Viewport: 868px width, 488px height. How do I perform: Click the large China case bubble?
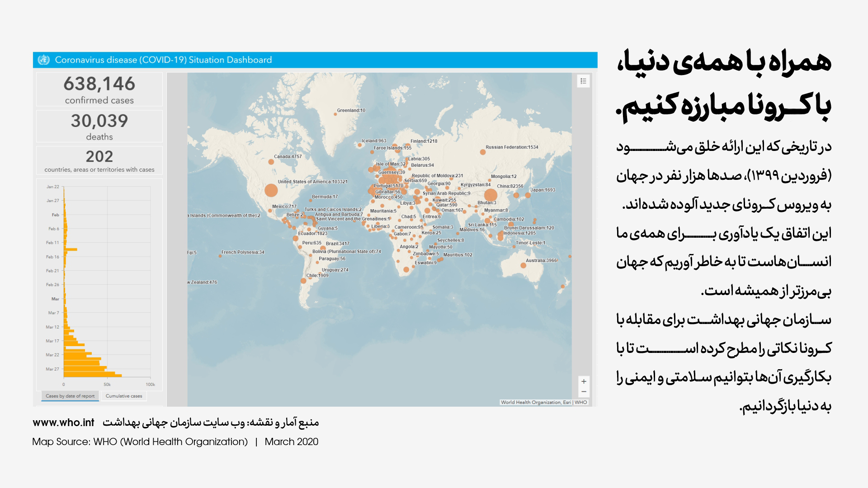(x=491, y=196)
